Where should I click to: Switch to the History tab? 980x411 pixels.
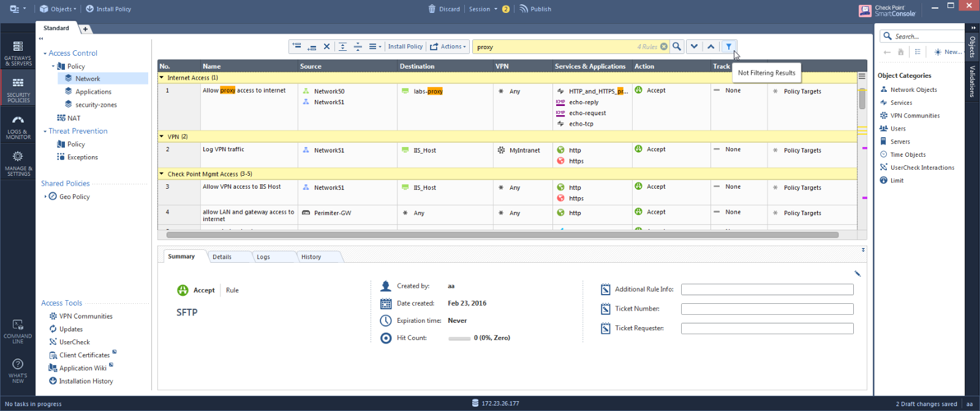(x=311, y=257)
